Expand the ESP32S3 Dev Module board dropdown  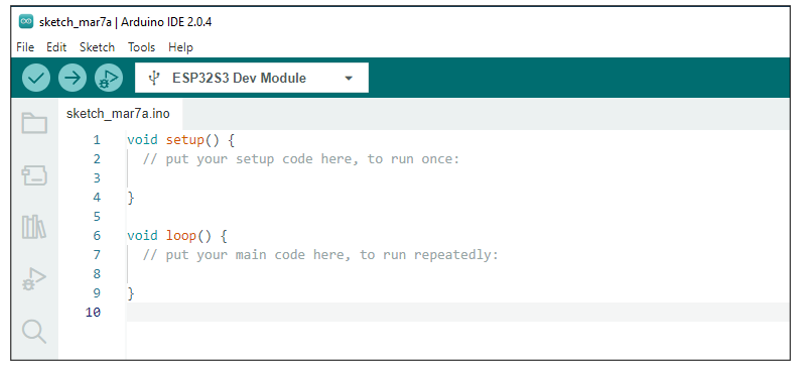[x=251, y=78]
